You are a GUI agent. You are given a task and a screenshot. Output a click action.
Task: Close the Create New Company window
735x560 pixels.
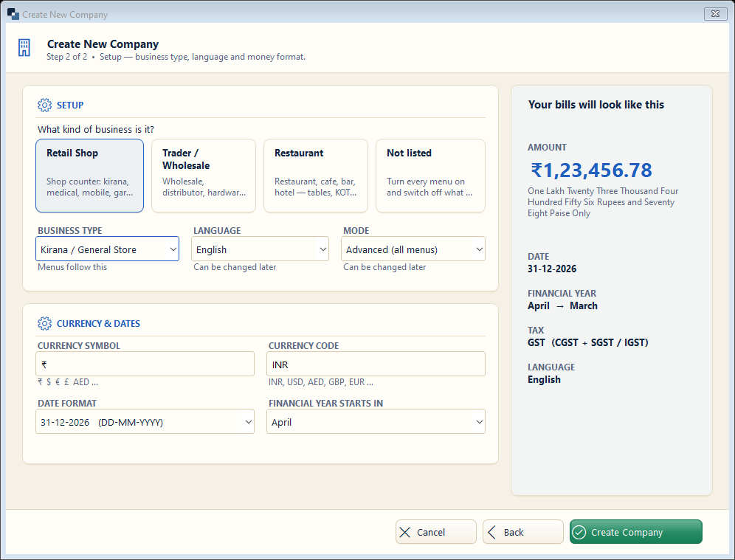715,14
